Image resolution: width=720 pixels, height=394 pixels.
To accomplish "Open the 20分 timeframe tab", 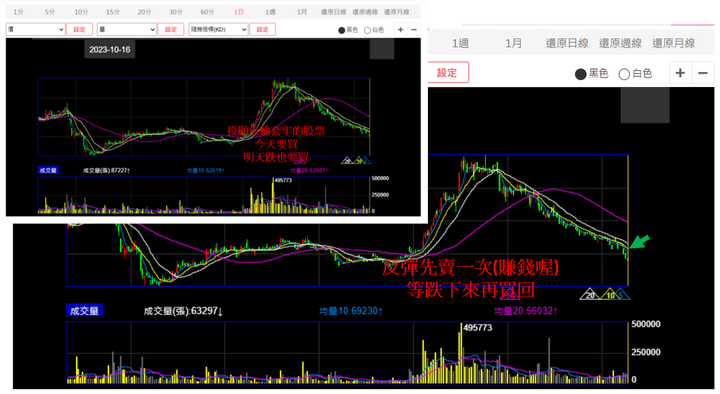I will click(144, 12).
